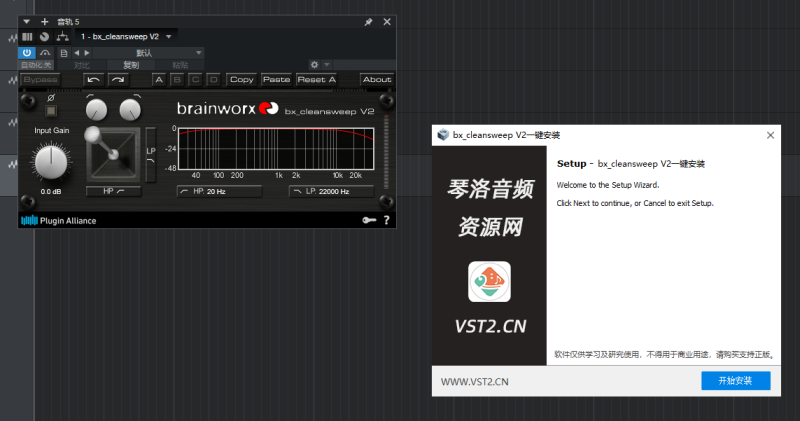Click the Plugin Alliance logo
This screenshot has width=800, height=421.
point(58,220)
